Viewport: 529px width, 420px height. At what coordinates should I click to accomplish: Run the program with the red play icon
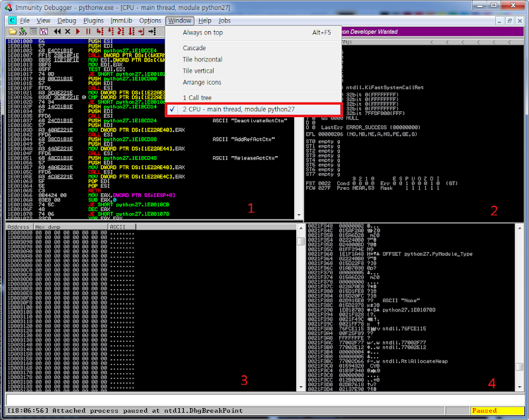click(78, 32)
